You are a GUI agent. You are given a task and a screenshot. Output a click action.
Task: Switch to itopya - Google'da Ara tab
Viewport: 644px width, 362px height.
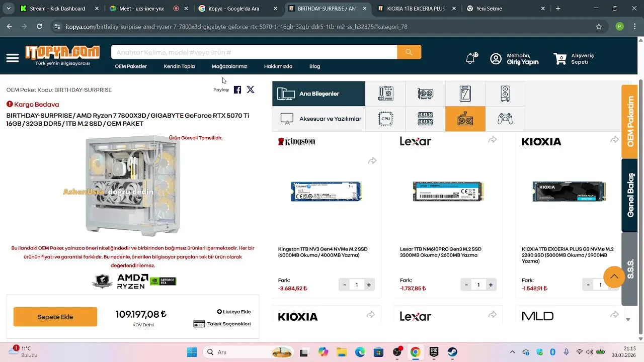[238, 9]
